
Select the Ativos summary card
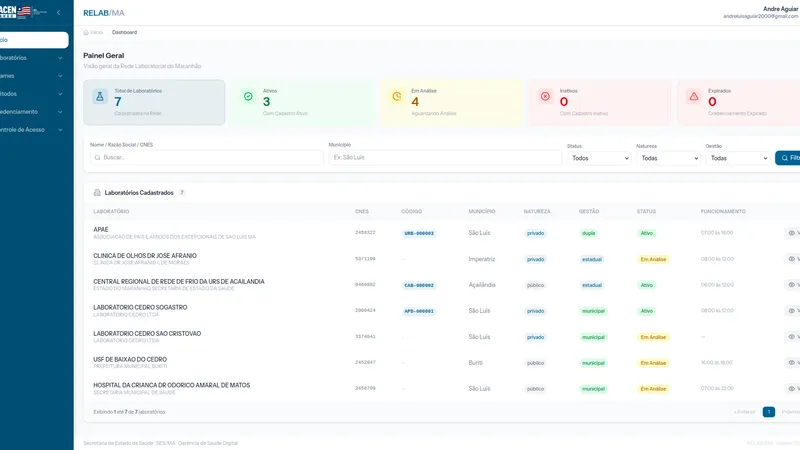[x=303, y=102]
